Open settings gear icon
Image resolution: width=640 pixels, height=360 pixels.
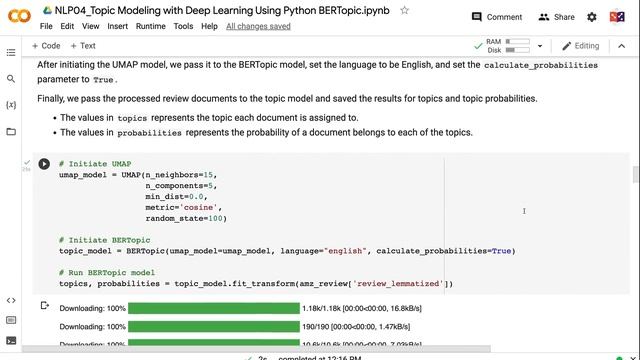[x=592, y=17]
